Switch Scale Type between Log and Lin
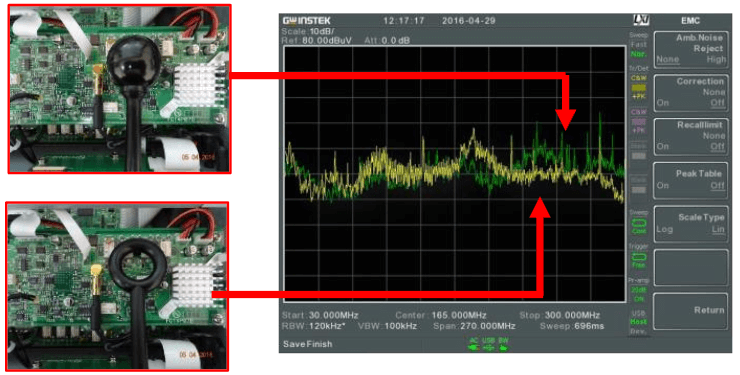Viewport: 740px width, 375px height. point(690,223)
